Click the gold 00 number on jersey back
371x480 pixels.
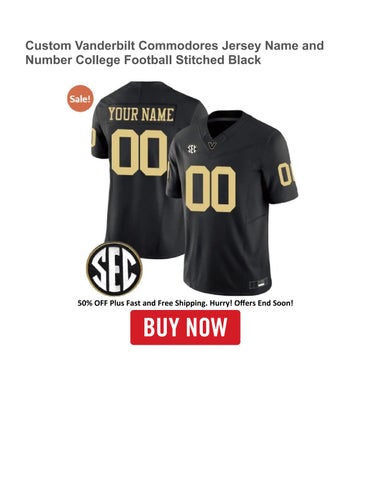(x=139, y=153)
